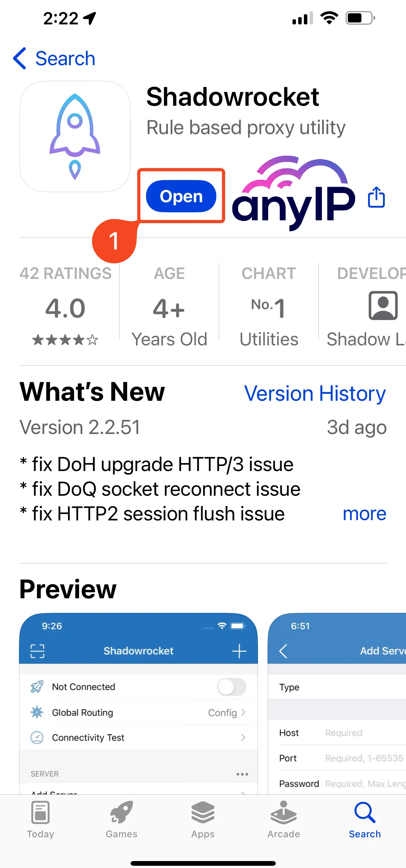The height and width of the screenshot is (868, 406).
Task: Tap the plus icon in Shadowrocket preview
Action: 239,651
